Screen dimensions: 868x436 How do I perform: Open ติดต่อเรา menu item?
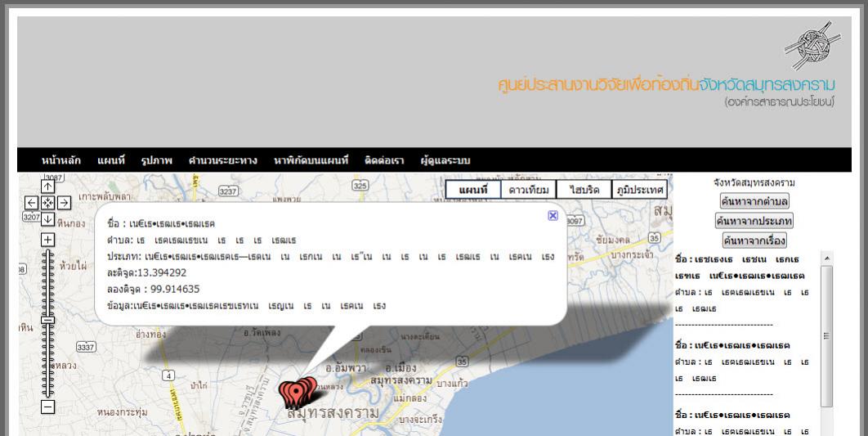click(x=384, y=160)
